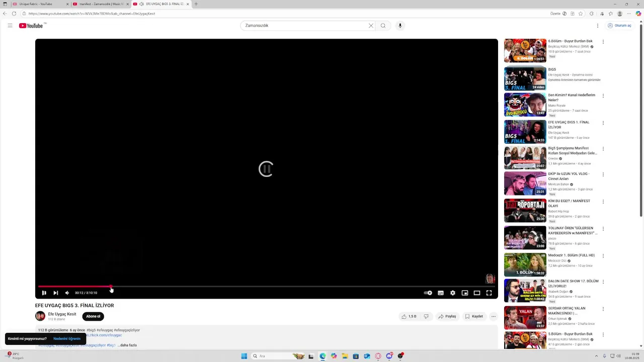Open more actions next to Kaydet

coord(493,316)
